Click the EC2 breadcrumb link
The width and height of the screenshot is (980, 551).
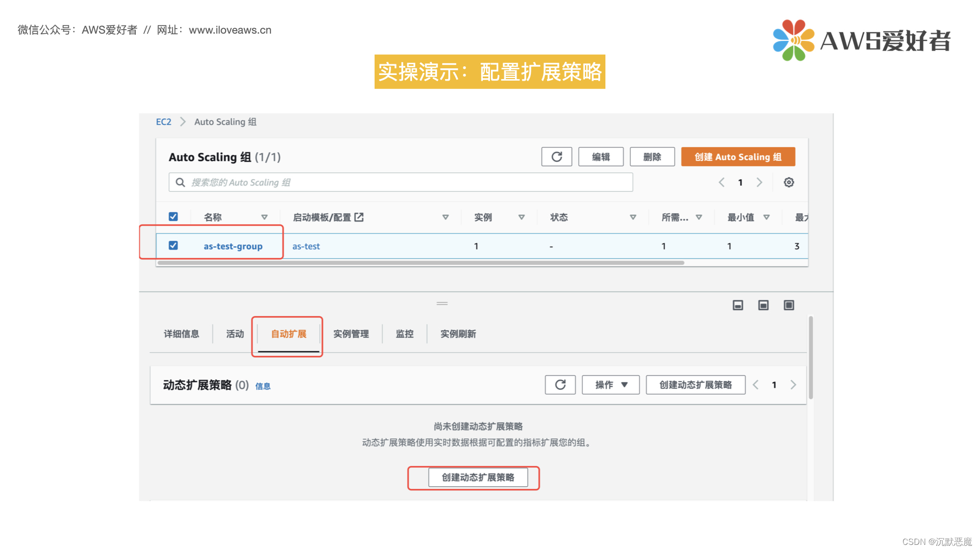(163, 122)
